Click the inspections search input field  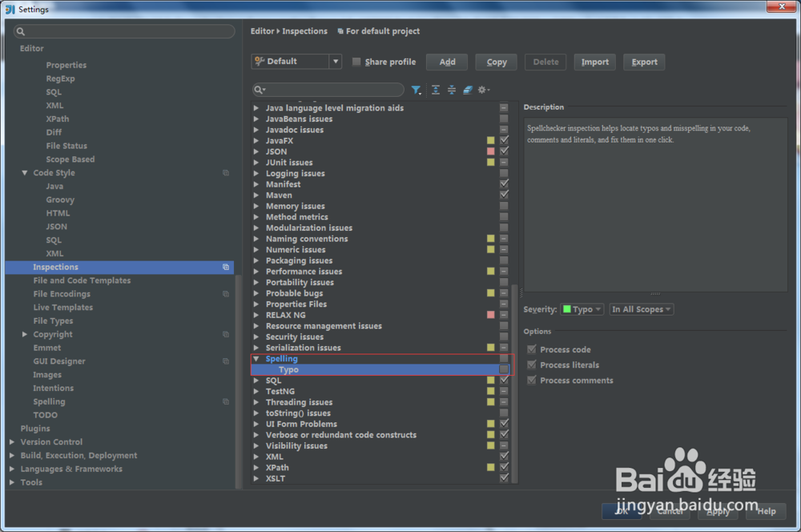point(328,90)
